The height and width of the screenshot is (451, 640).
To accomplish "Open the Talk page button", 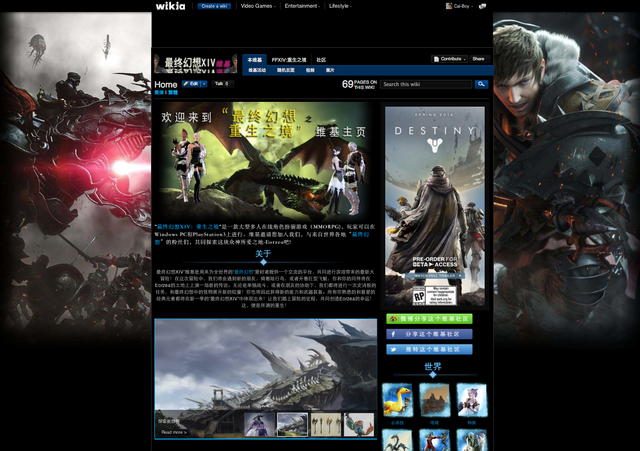I will click(x=222, y=84).
